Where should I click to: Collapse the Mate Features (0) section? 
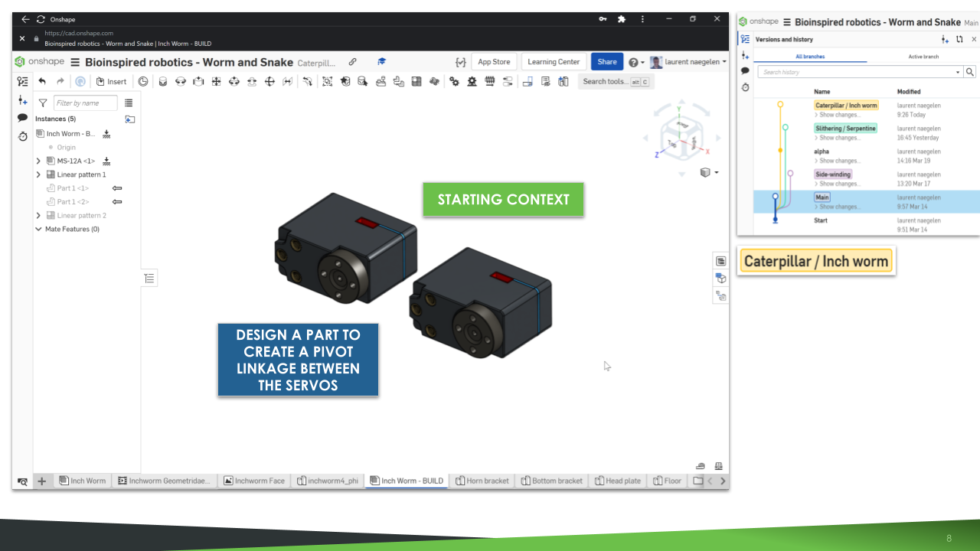click(38, 229)
